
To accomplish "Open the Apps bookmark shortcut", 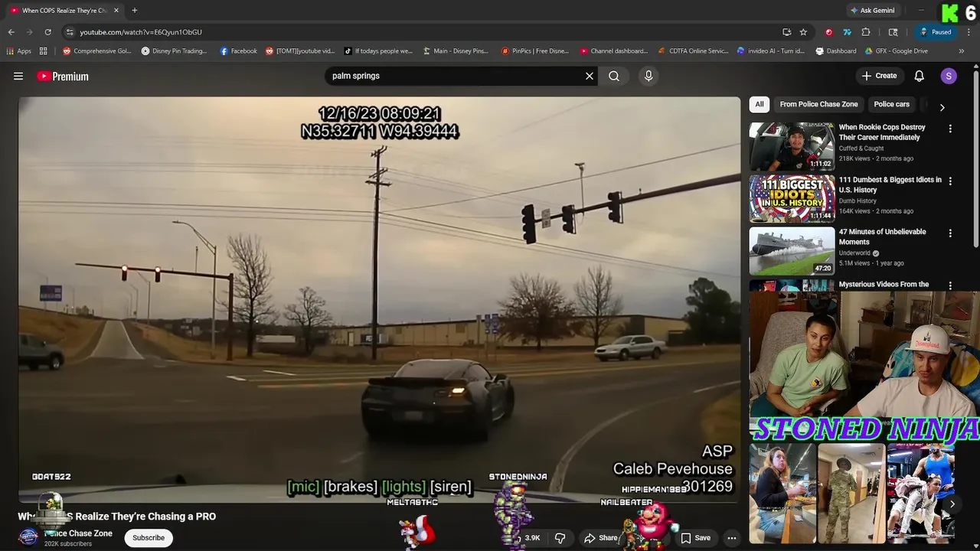I will point(19,51).
